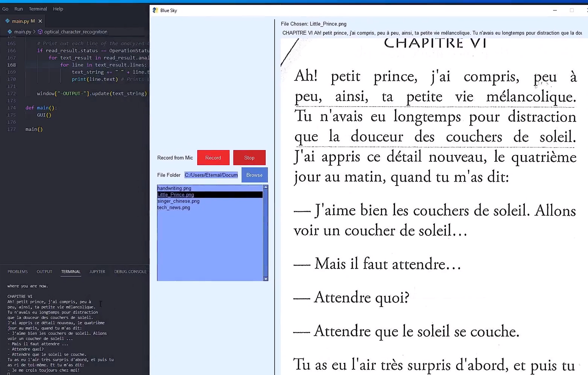Select singer_chinese.png in the file list
The height and width of the screenshot is (375, 588).
(210, 201)
